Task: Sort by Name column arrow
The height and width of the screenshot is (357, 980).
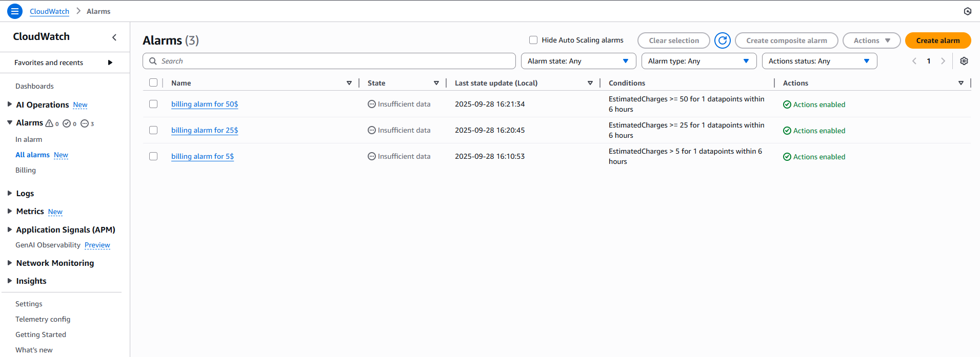Action: point(349,83)
